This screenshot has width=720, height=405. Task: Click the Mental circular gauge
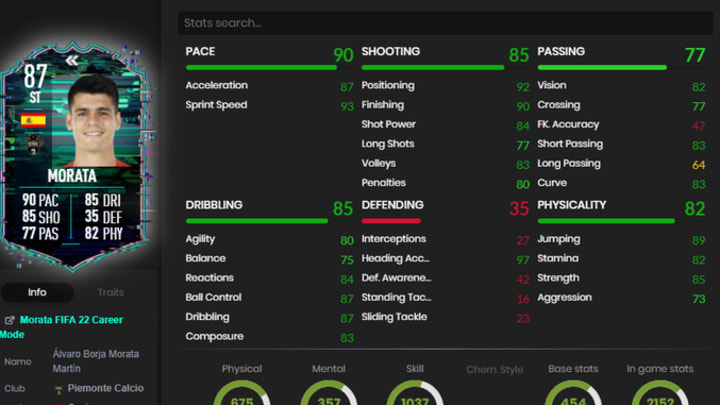[329, 393]
